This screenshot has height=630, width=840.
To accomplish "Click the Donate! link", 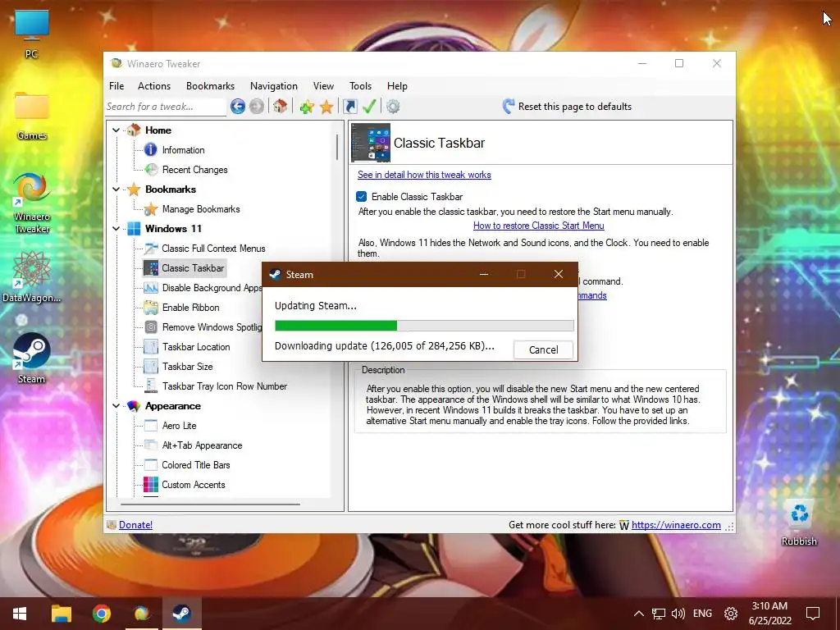I will pyautogui.click(x=135, y=525).
